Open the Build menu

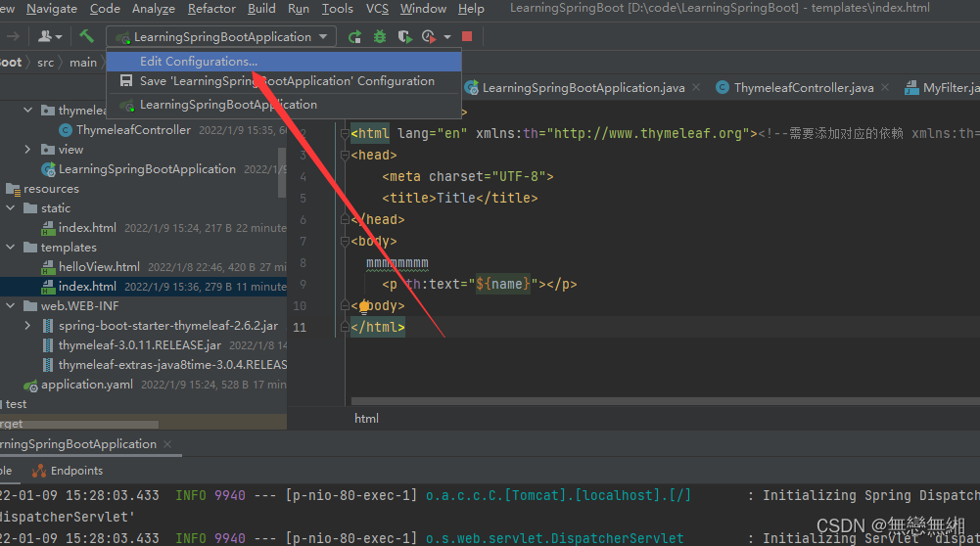click(x=261, y=9)
